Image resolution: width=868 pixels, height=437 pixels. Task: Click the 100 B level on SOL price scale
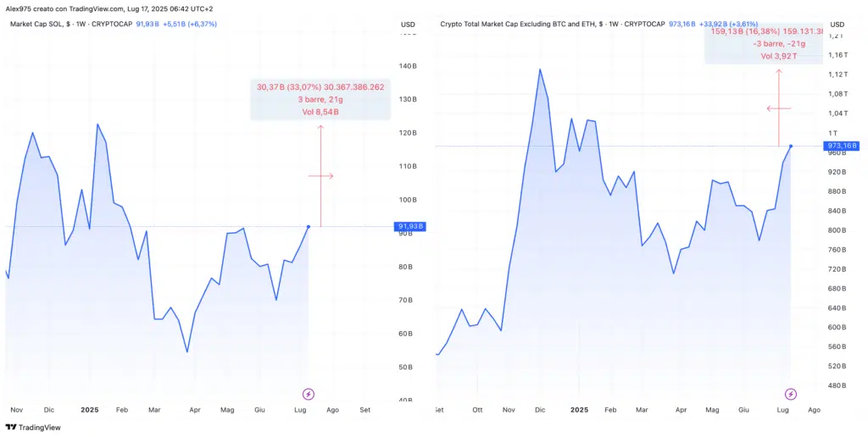click(x=405, y=200)
